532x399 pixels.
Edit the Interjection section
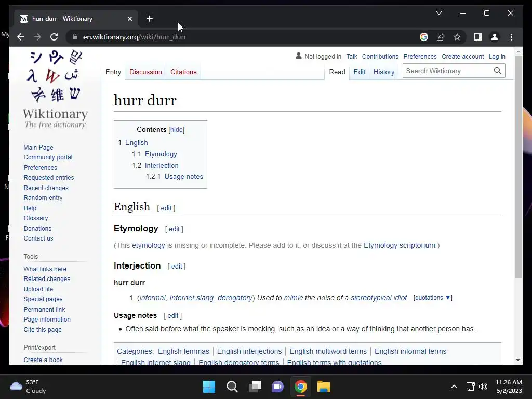(177, 267)
